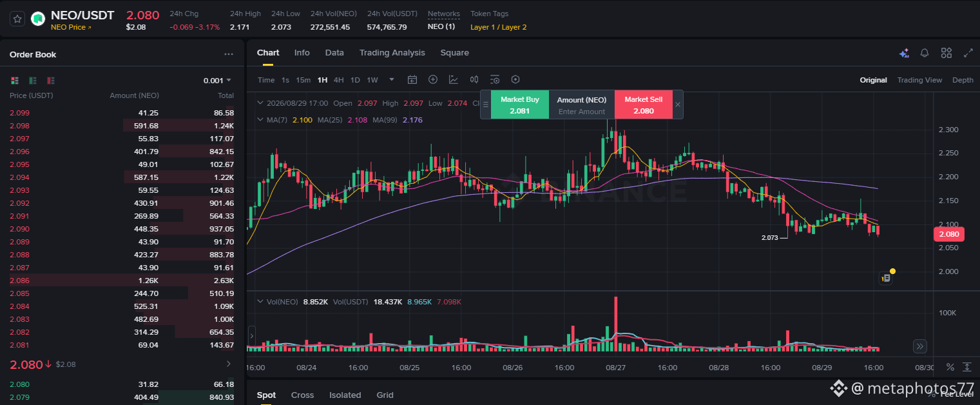
Task: Open the 0.001 price precision dropdown
Action: coord(217,81)
